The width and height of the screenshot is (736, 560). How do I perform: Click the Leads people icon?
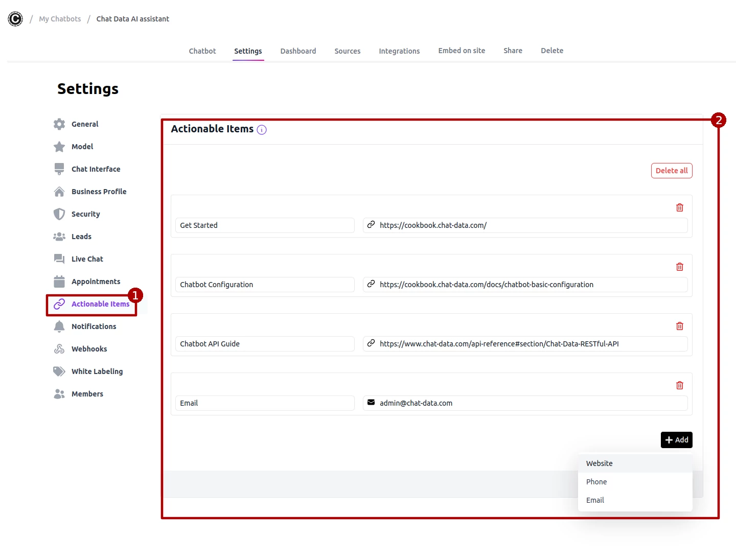pos(59,237)
